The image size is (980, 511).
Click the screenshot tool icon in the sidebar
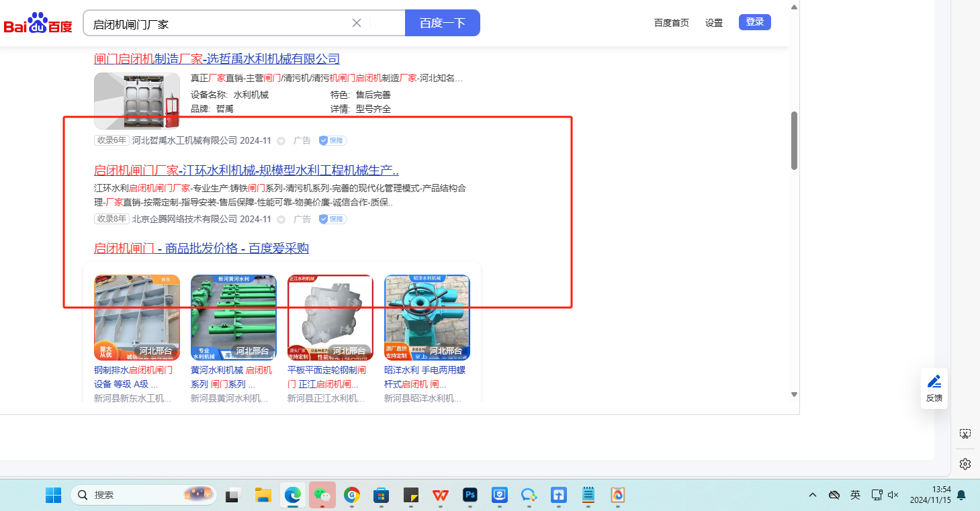point(965,434)
